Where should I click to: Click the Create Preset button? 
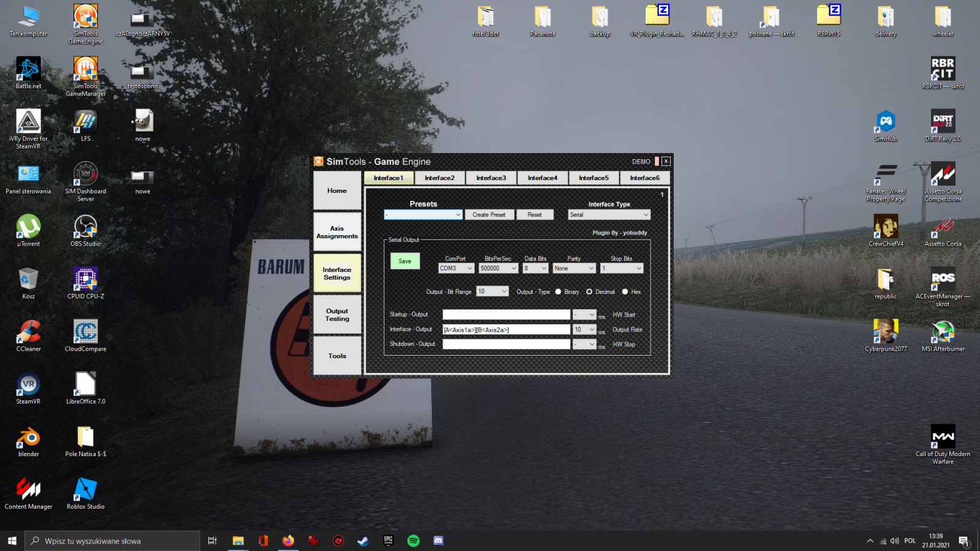coord(489,215)
